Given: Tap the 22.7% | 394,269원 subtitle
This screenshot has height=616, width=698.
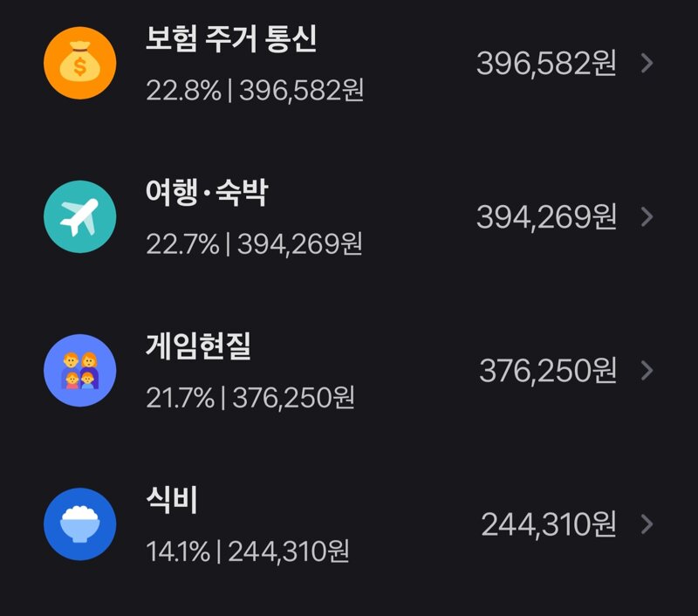Looking at the screenshot, I should [254, 244].
